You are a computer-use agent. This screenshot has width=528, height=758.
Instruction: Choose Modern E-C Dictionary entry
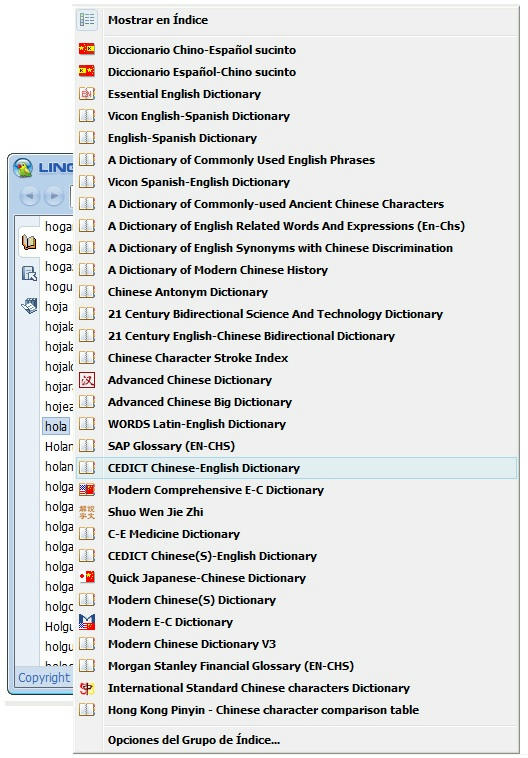296,622
